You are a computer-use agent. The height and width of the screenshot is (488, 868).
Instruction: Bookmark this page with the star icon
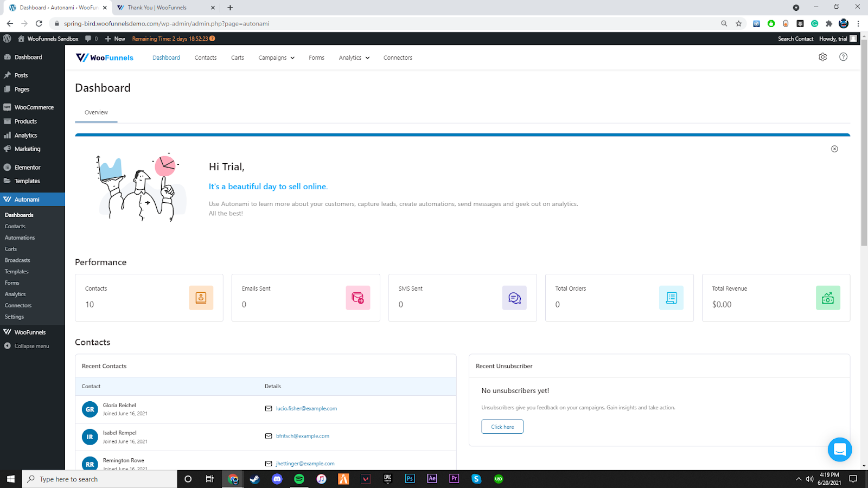coord(738,23)
